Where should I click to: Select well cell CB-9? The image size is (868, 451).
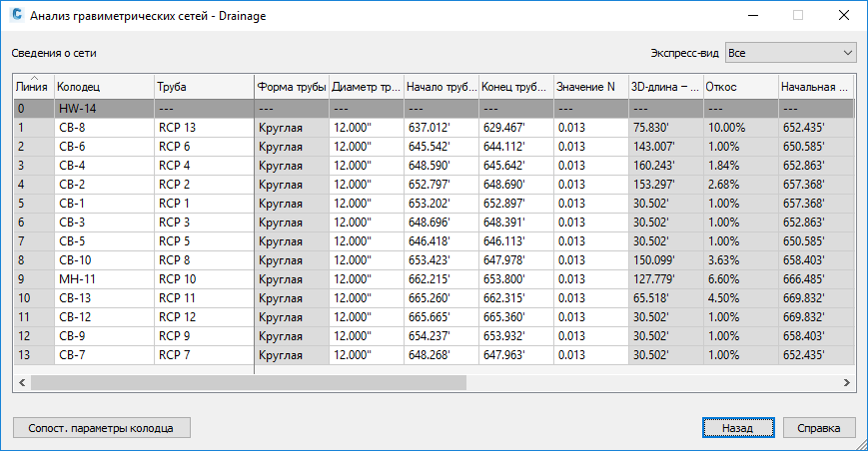(x=104, y=336)
